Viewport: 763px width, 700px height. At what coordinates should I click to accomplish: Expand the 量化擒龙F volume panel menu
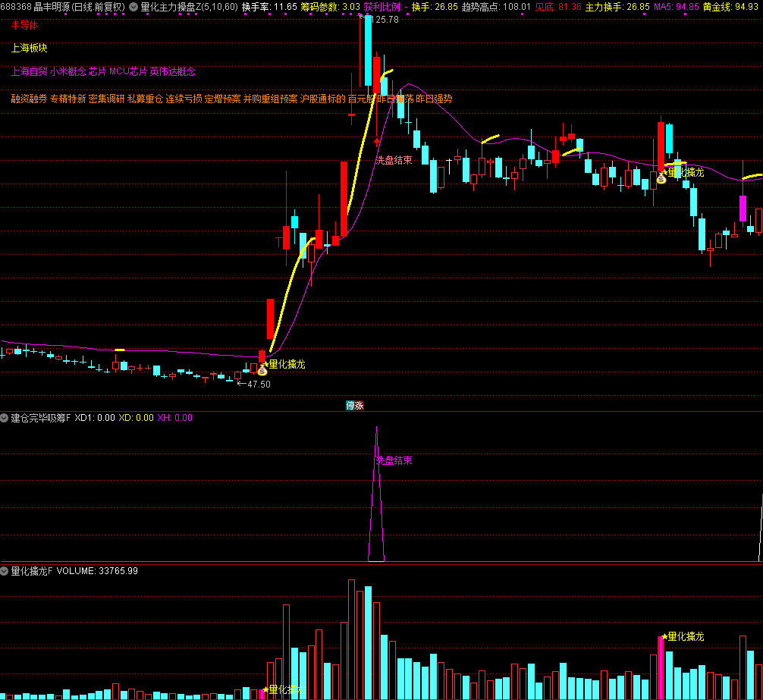tap(5, 571)
